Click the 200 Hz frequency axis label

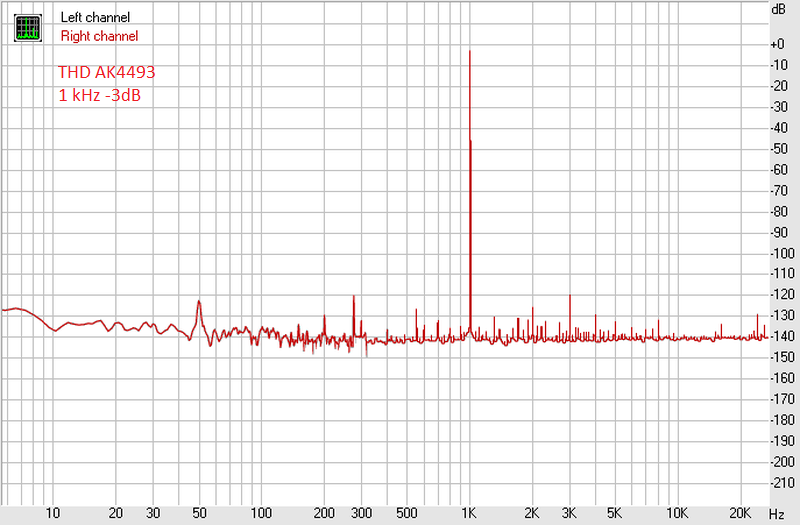[x=324, y=513]
